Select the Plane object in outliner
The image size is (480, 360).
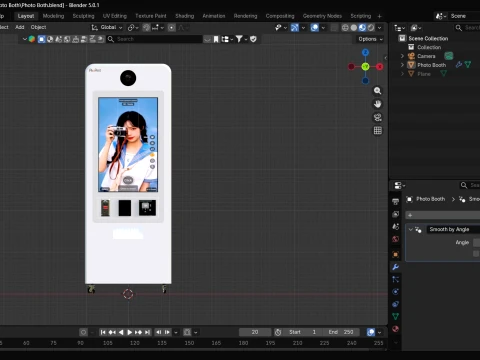(x=424, y=74)
